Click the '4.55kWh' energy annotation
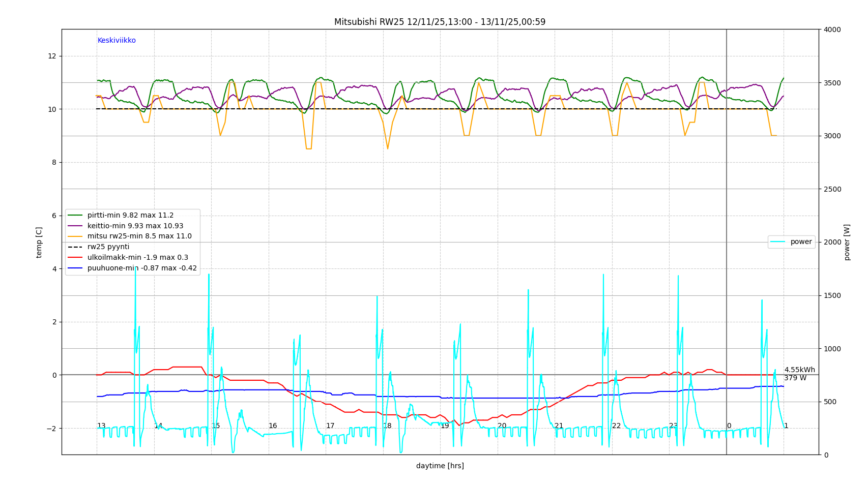Screen dimensions: 868x485 pos(799,370)
